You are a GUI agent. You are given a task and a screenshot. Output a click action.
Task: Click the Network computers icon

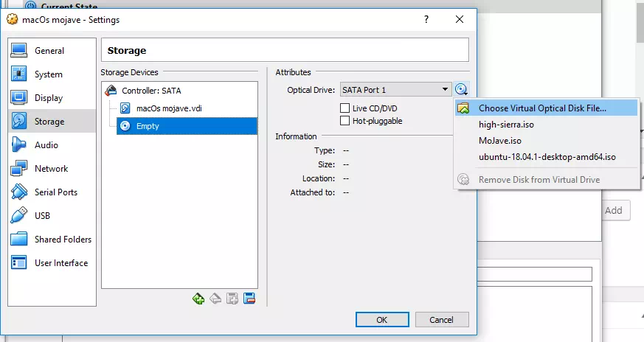19,168
